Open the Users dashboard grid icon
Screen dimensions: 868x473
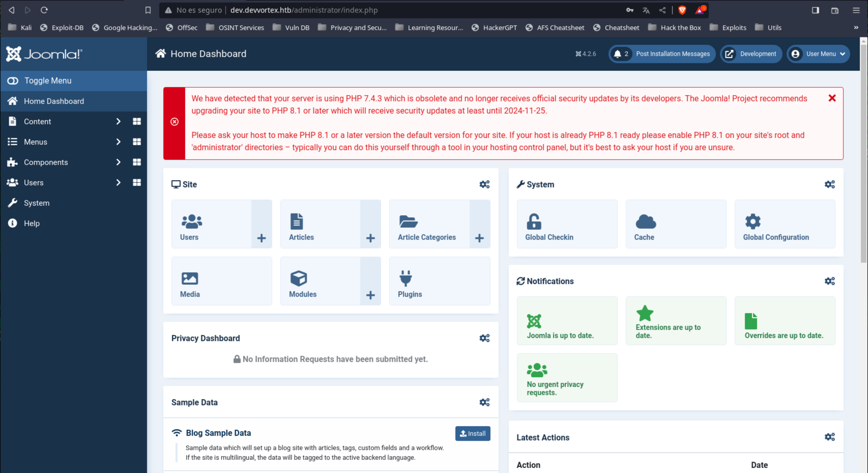tap(137, 182)
